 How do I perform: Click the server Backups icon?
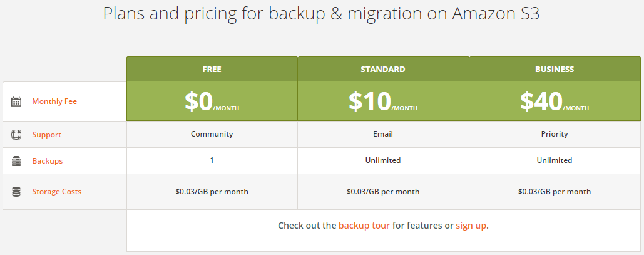tap(16, 161)
